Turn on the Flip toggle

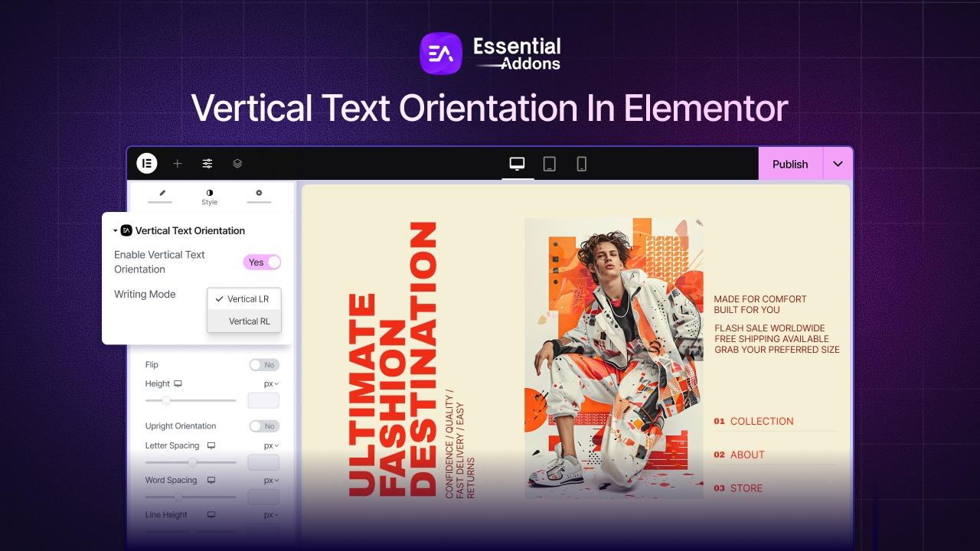click(264, 365)
